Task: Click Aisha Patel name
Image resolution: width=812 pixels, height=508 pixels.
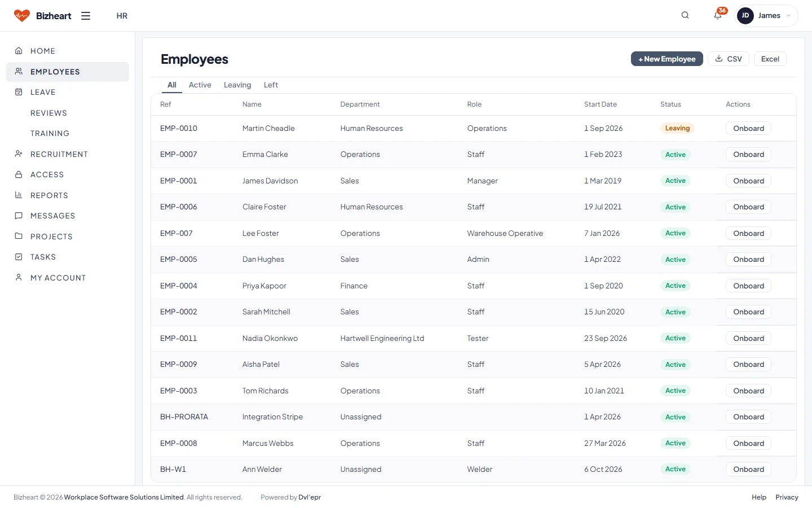Action: tap(261, 364)
